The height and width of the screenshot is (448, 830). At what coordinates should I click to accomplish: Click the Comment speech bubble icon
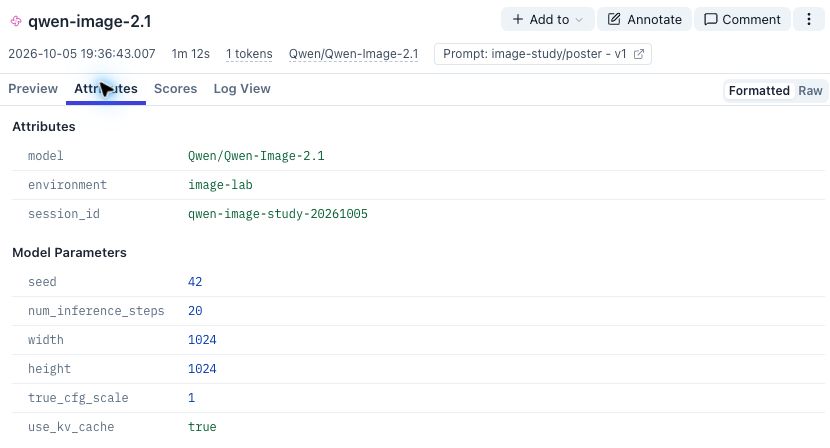710,20
